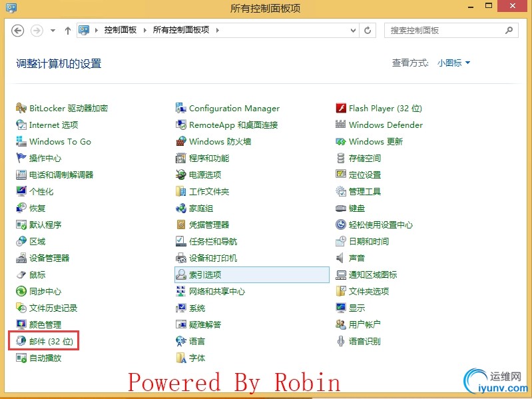The image size is (532, 399).
Task: Expand the address bar history dropdown
Action: coord(353,31)
